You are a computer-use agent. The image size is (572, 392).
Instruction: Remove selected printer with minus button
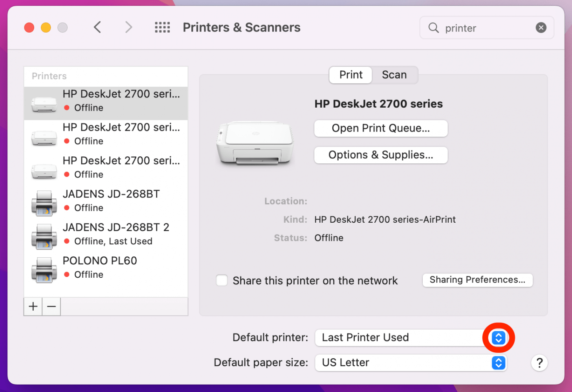[x=51, y=306]
